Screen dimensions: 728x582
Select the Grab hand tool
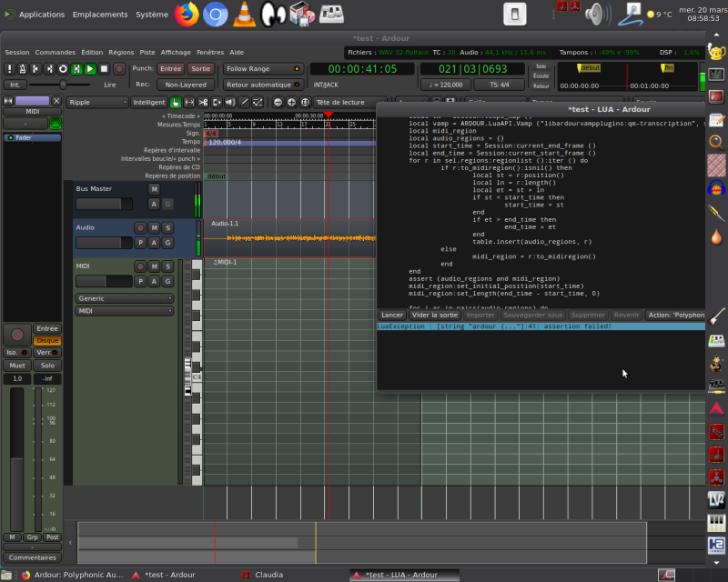pos(176,103)
